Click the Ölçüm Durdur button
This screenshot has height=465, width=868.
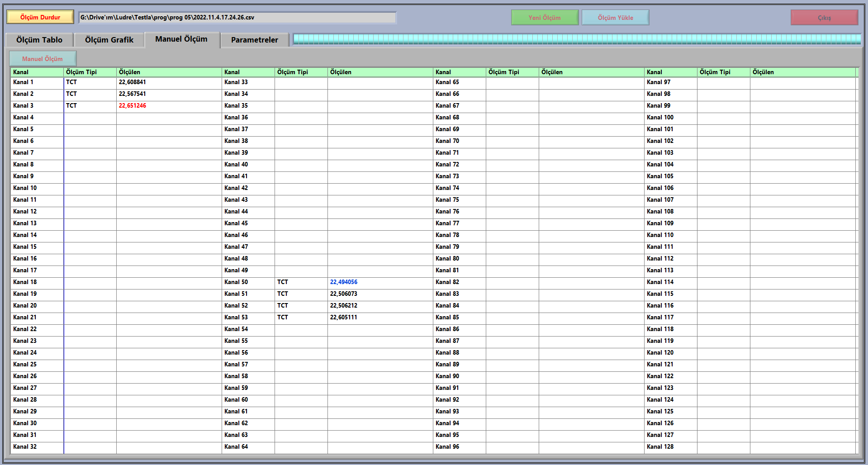tap(40, 17)
